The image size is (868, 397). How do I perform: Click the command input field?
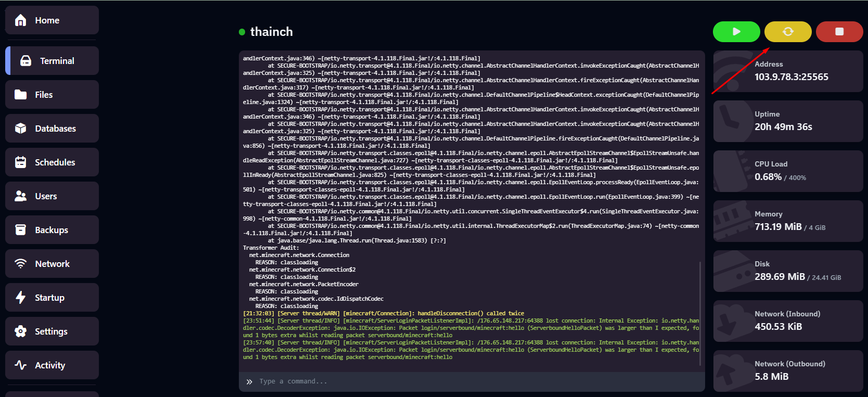[468, 381]
